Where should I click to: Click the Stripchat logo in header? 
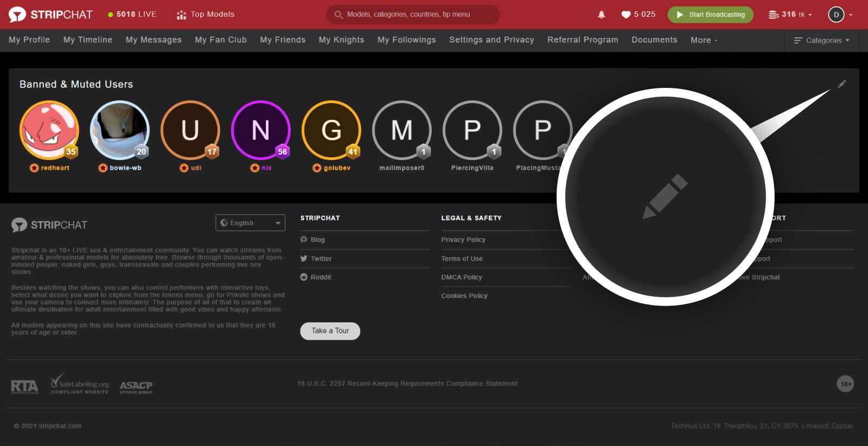(x=50, y=15)
